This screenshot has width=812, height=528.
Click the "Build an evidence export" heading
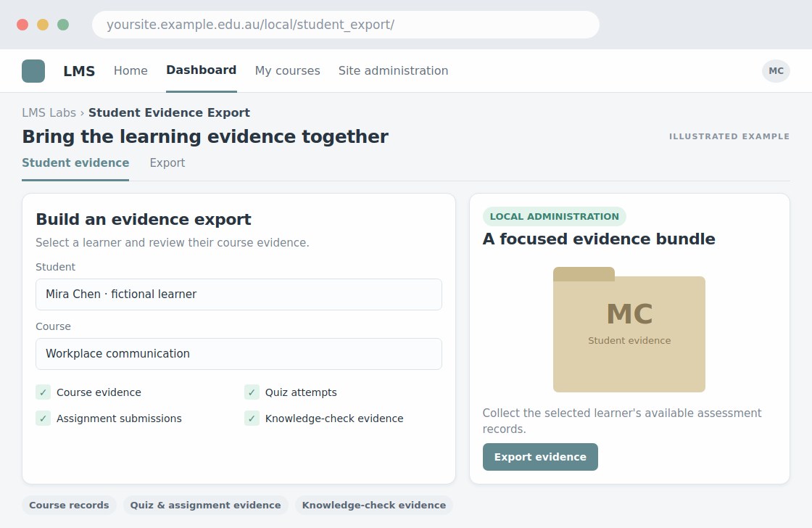(x=144, y=219)
